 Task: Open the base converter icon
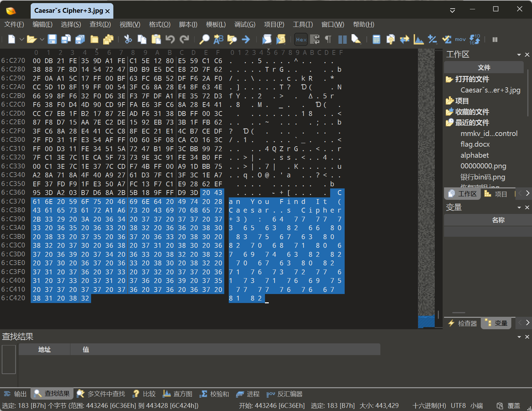click(x=475, y=39)
